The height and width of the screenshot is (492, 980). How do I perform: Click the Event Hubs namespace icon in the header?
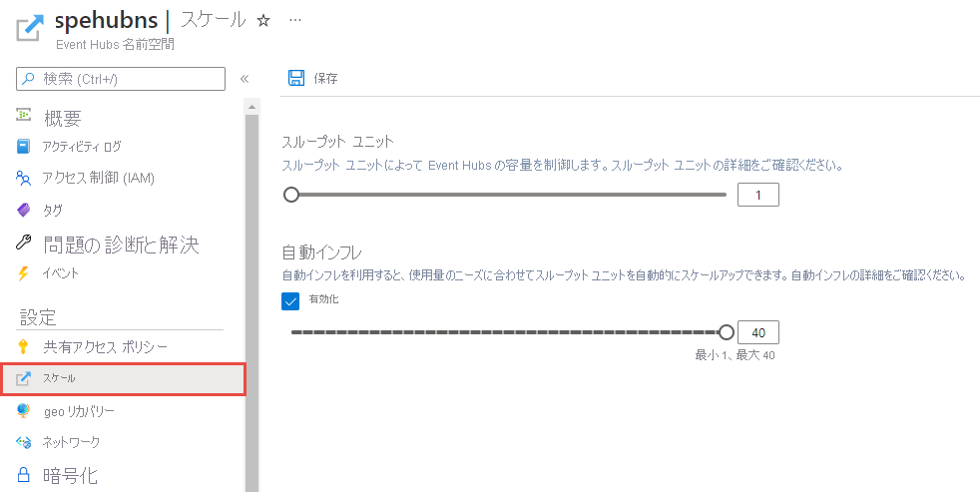[x=31, y=27]
